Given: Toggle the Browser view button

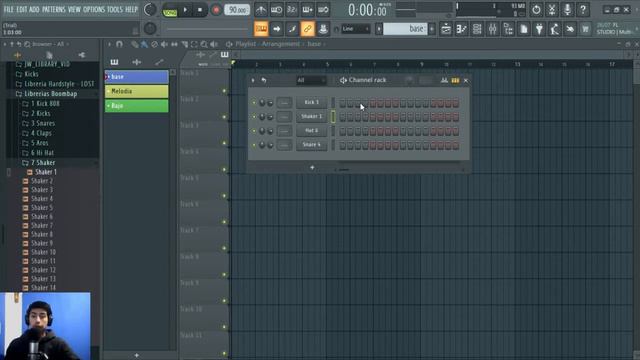Looking at the screenshot, I should pos(508,29).
